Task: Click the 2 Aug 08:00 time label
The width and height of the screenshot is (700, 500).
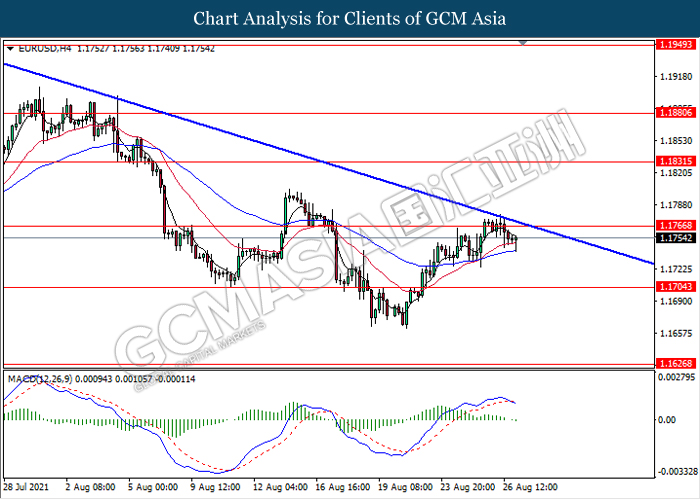Action: tap(90, 486)
